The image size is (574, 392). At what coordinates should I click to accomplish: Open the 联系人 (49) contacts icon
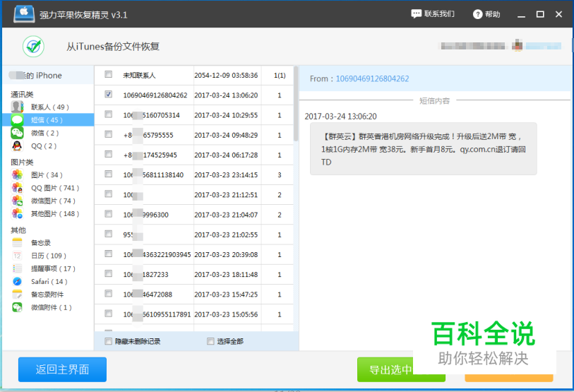coord(17,107)
